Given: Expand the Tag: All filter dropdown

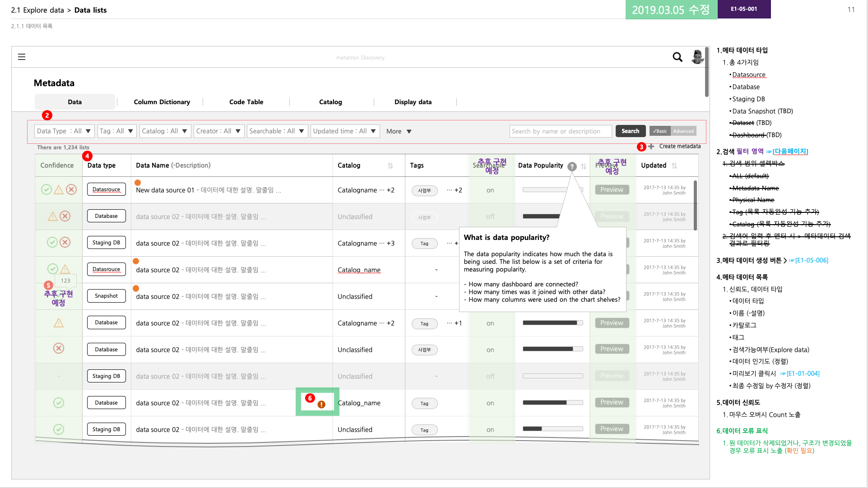Looking at the screenshot, I should click(x=117, y=131).
